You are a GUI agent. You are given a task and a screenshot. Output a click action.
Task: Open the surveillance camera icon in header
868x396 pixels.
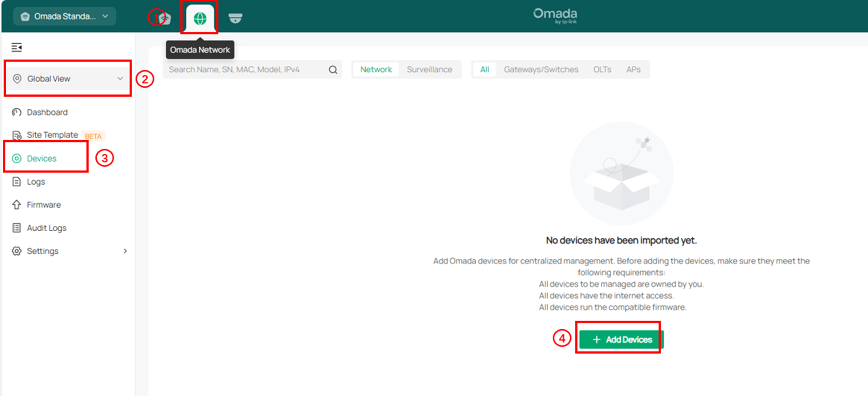pos(235,18)
